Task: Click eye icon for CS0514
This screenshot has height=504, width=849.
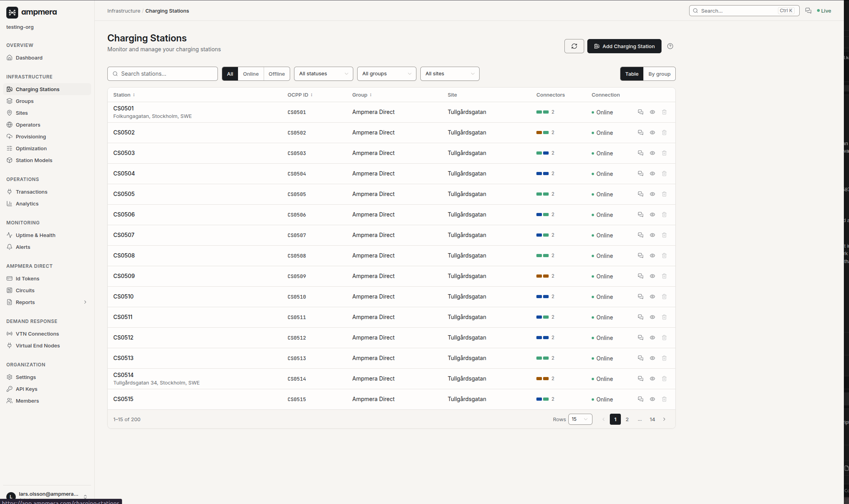Action: (652, 379)
